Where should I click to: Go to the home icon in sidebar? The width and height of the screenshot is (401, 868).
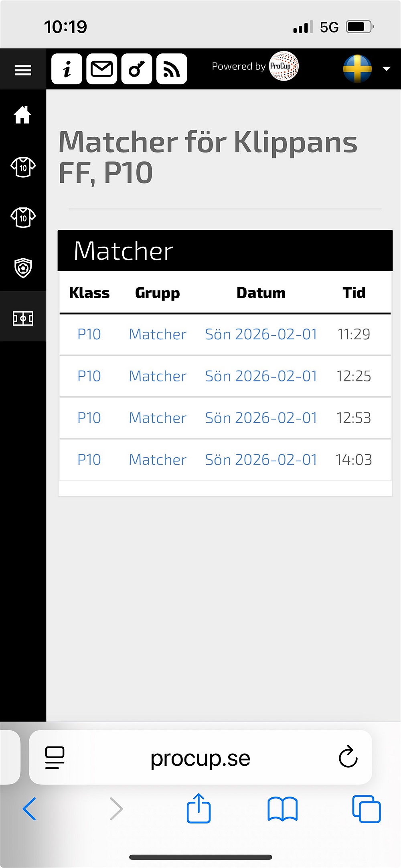(x=22, y=116)
